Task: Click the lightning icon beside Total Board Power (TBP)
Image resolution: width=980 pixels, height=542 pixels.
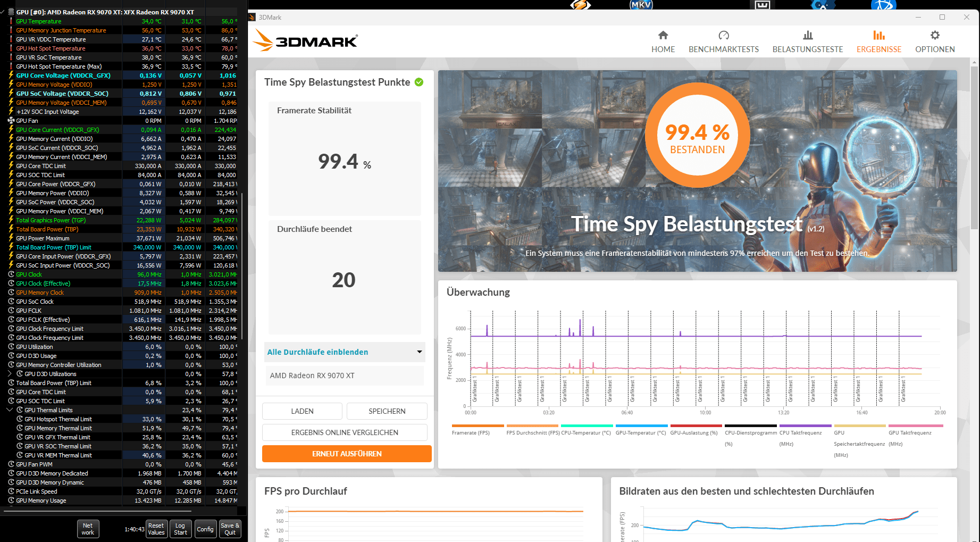Action: coord(11,229)
